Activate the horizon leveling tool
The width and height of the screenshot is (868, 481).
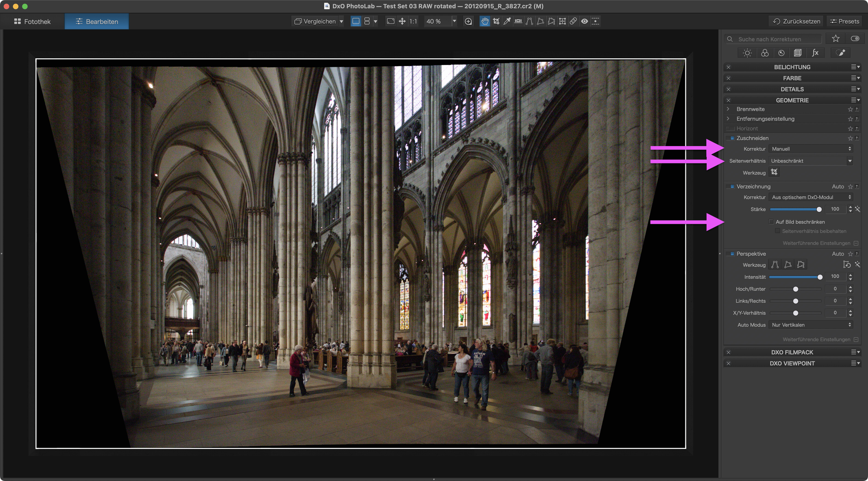pos(518,21)
